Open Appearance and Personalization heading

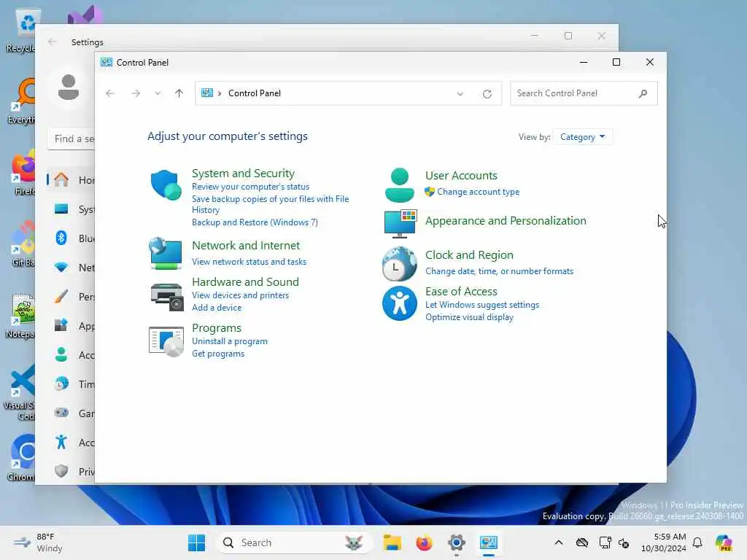tap(506, 221)
